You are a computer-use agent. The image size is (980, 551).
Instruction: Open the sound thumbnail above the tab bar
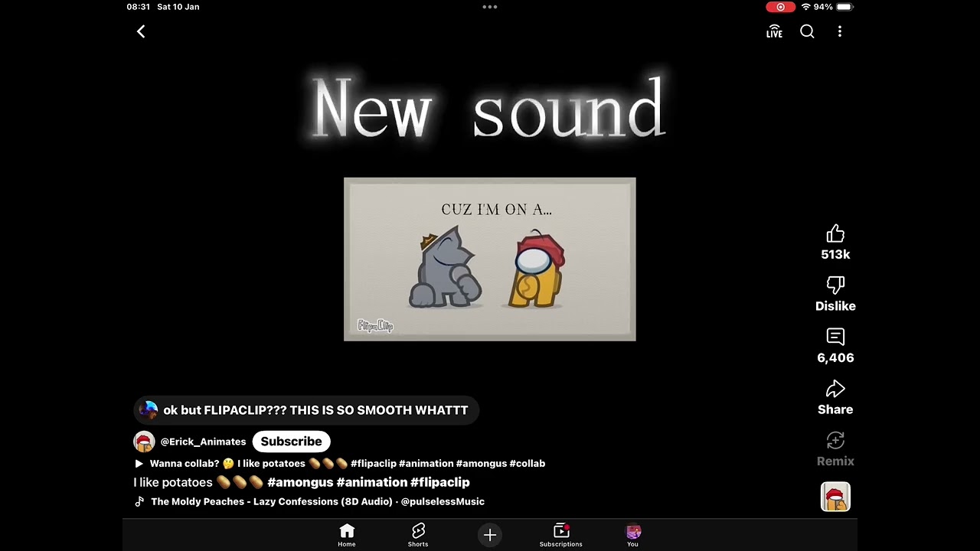[835, 497]
